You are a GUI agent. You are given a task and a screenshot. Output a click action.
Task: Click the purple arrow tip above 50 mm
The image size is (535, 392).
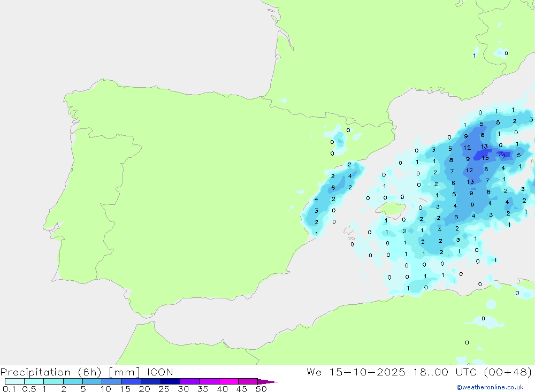click(267, 381)
